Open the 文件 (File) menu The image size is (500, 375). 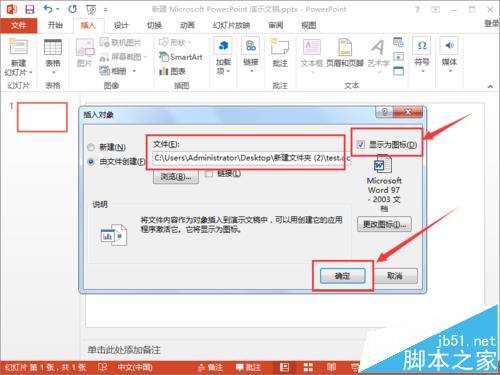click(x=18, y=25)
